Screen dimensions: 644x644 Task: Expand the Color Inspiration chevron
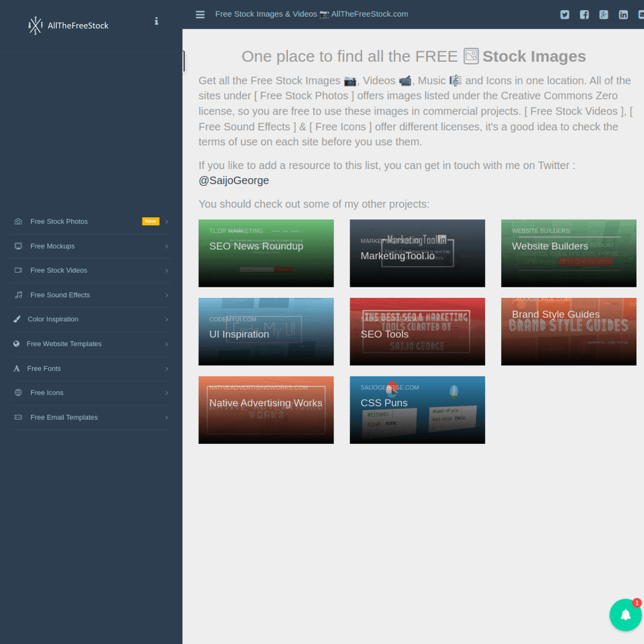coord(167,319)
